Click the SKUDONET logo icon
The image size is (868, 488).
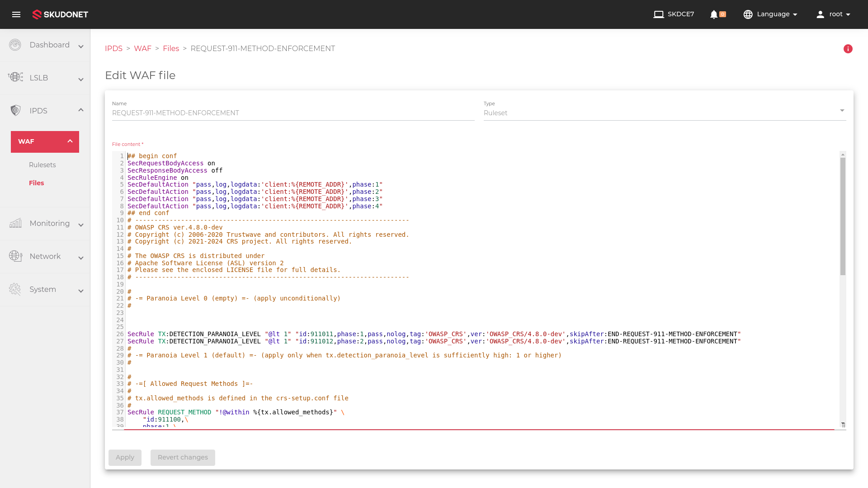coord(37,14)
